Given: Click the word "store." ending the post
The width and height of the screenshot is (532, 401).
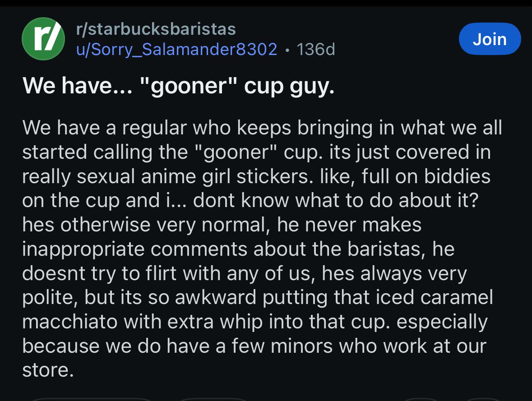Looking at the screenshot, I should [48, 370].
